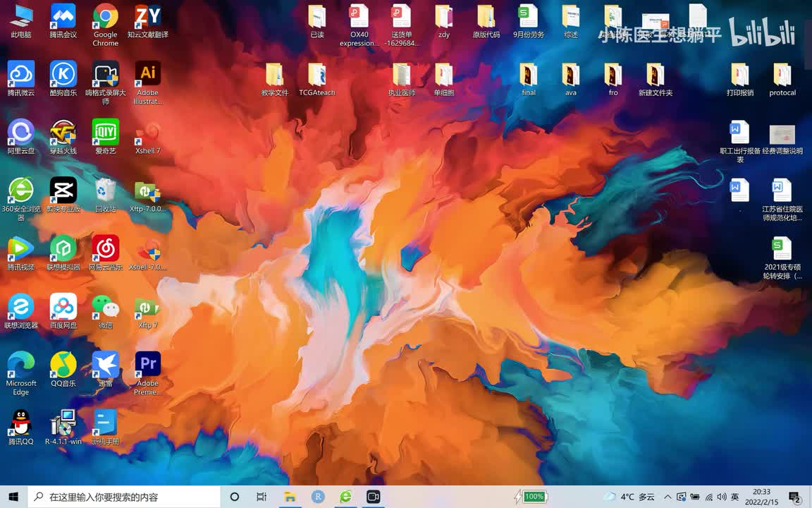Click the 腾讯视频 desktop icon
Screen dimensions: 812x508
(x=20, y=253)
